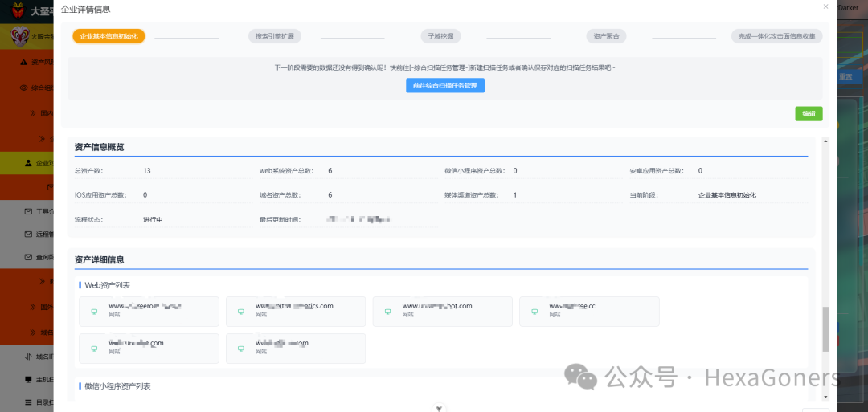
Task: Click the down chevron at the dialog bottom
Action: [439, 409]
